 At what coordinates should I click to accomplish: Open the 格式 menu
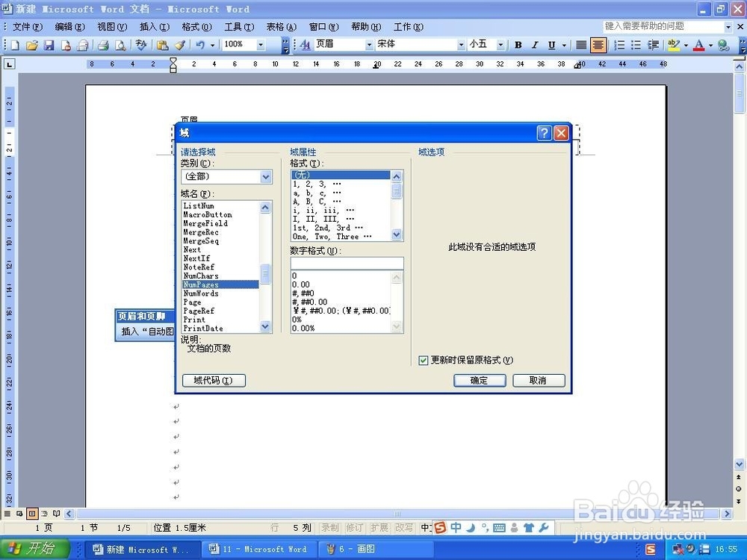196,27
